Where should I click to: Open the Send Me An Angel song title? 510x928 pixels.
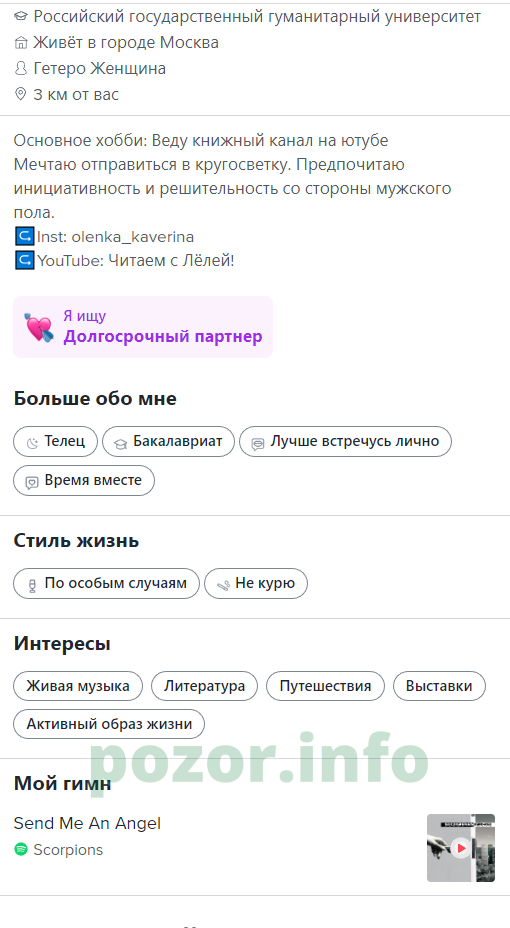pos(87,823)
